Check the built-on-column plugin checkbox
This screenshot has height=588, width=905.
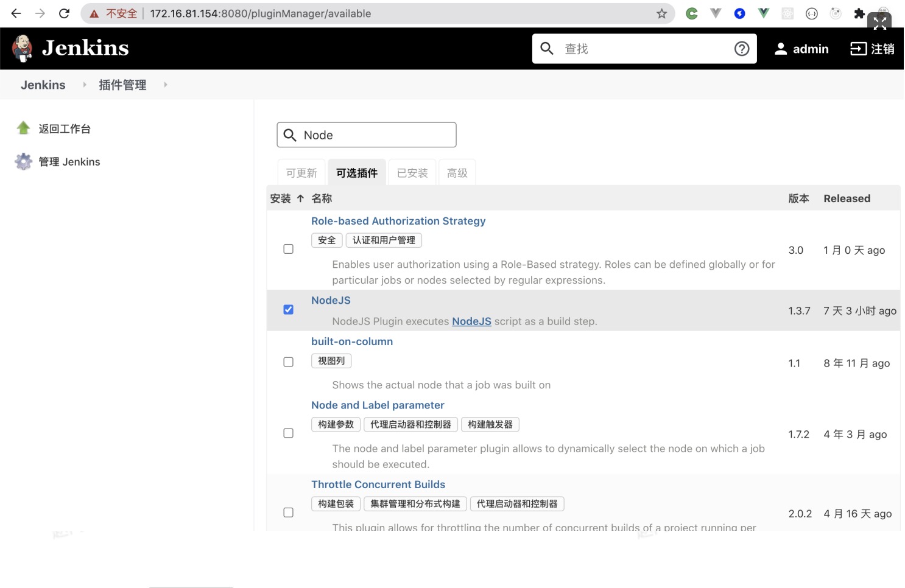point(289,362)
